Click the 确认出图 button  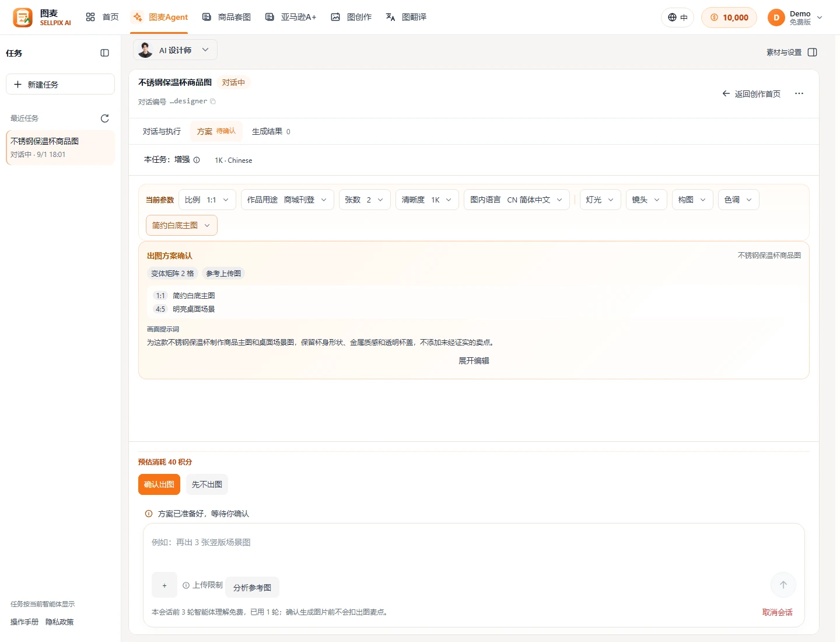pos(159,484)
